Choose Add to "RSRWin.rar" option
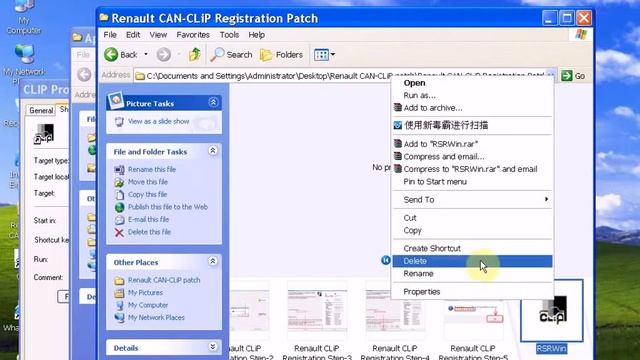Screen dimensions: 640x360 coord(472,144)
